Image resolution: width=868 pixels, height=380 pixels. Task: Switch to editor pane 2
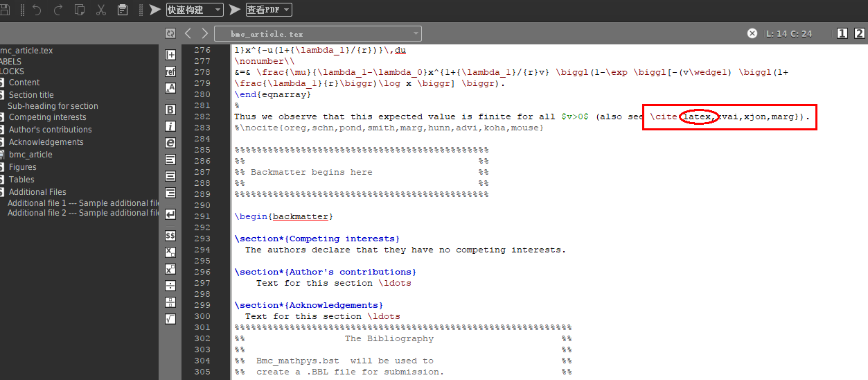tap(859, 33)
